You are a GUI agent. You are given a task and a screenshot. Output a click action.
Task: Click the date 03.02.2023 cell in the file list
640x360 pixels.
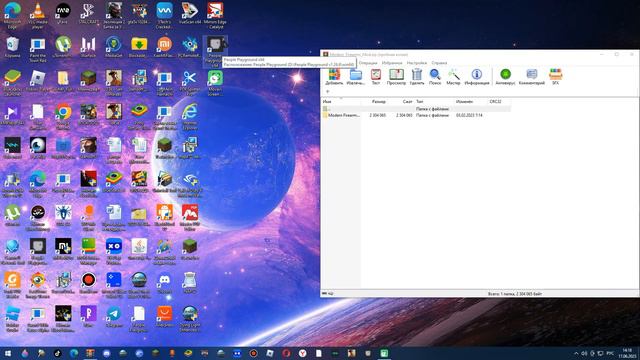(x=469, y=116)
